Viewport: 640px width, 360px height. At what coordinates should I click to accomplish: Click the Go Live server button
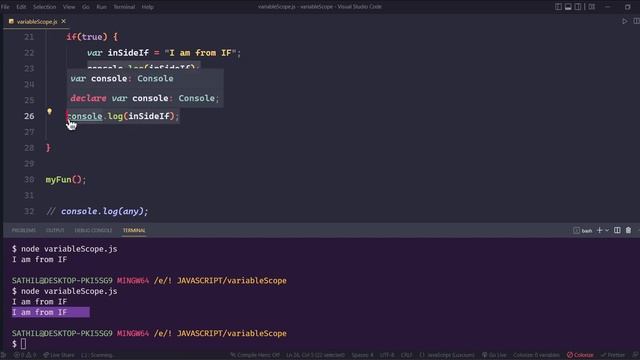494,356
